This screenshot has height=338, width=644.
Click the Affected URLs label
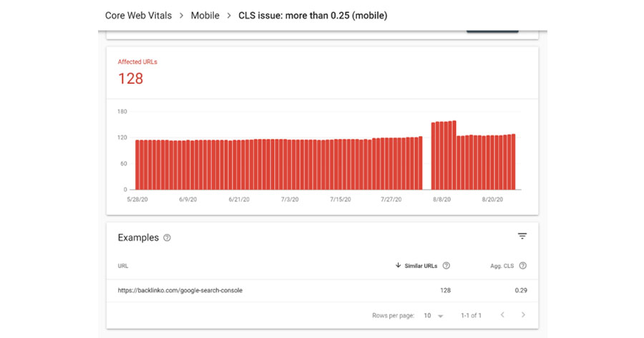137,62
